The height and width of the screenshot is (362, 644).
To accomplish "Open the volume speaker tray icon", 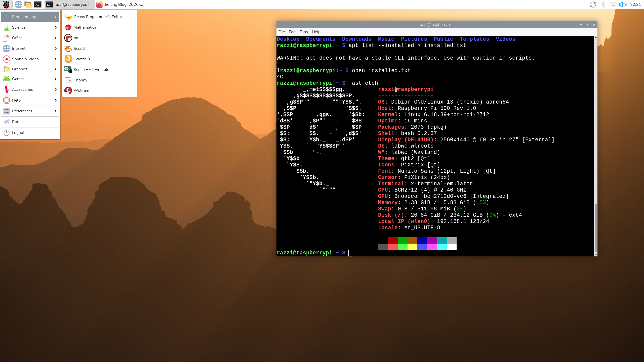I will [x=623, y=5].
